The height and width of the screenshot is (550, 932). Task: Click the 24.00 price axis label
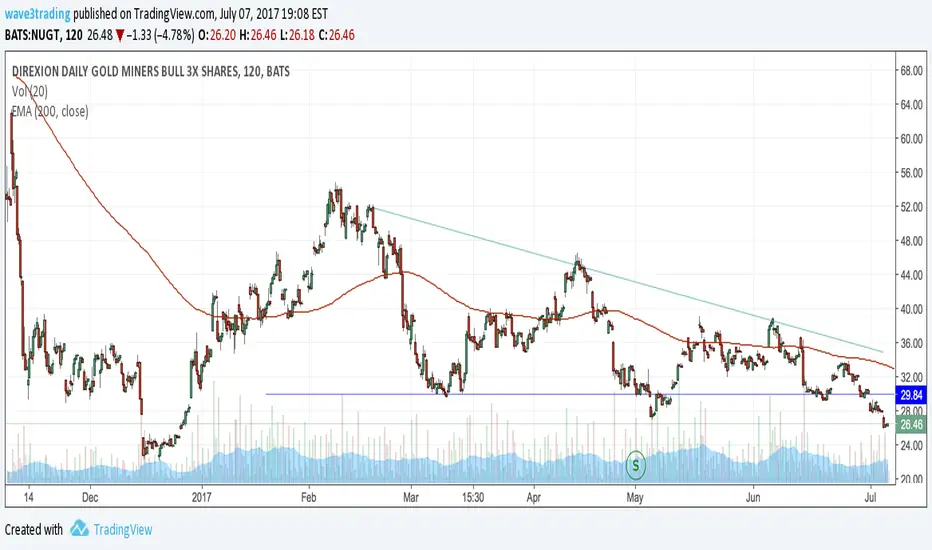coord(911,445)
